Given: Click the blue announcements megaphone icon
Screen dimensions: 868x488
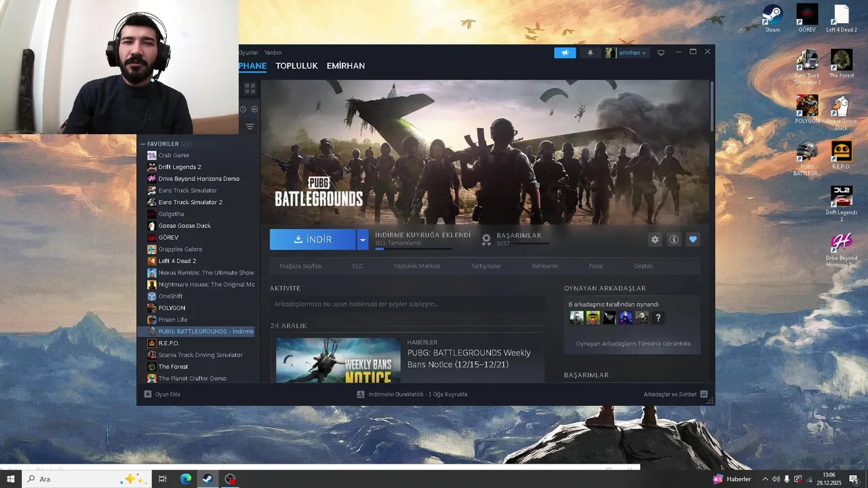Looking at the screenshot, I should (565, 53).
